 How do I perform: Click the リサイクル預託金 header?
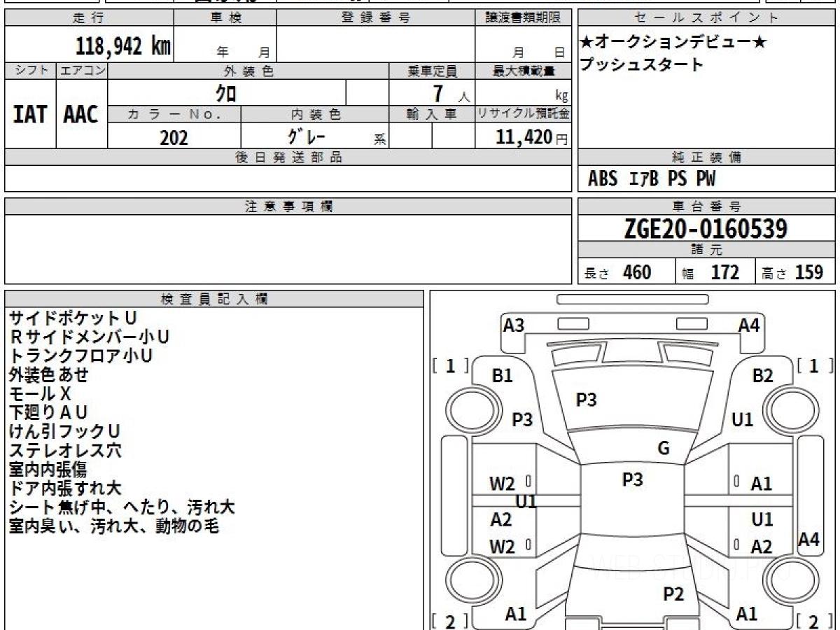(x=523, y=114)
